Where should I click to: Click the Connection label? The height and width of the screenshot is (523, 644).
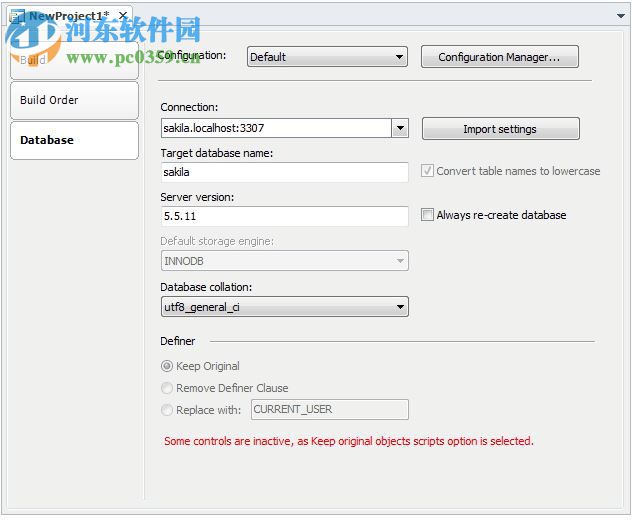click(x=189, y=107)
